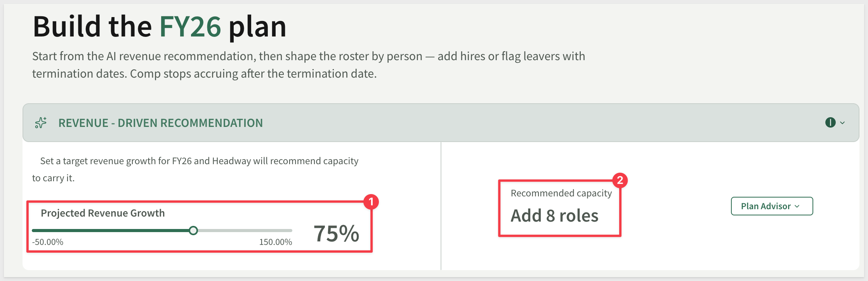Select the Revenue - Driven Recommendation header title

pos(161,123)
